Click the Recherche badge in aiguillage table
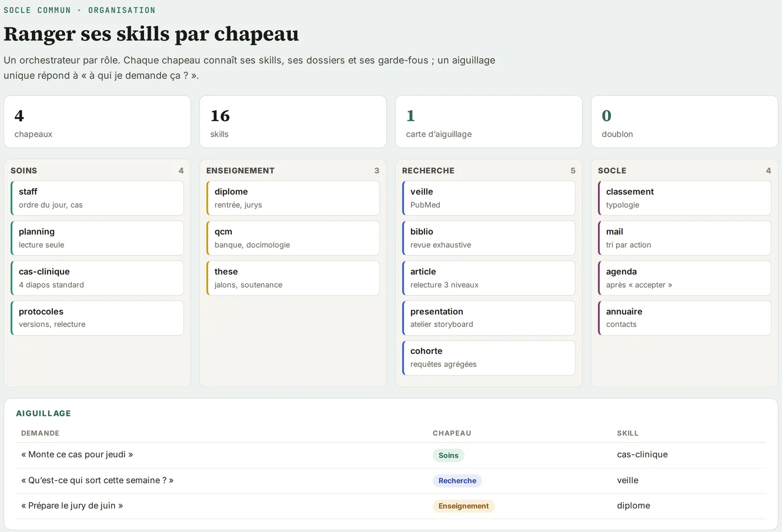The image size is (782, 532). 457,481
